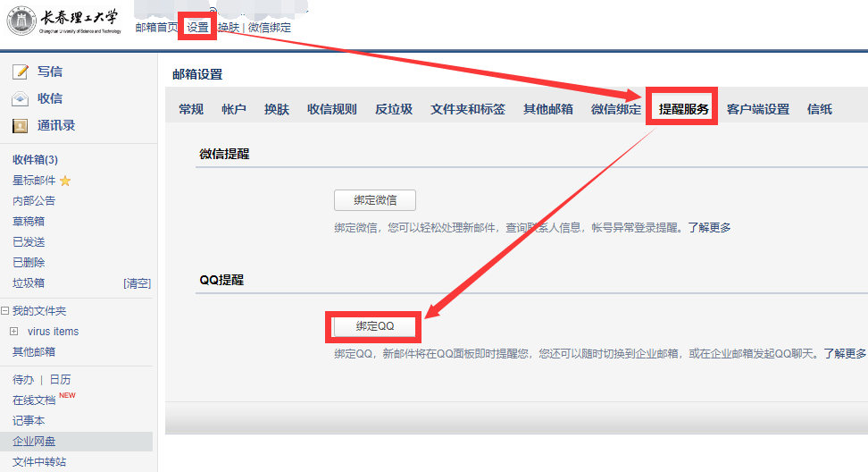Screen dimensions: 868x472
Task: Click the inbox envelope icon beside 收信
Action: click(20, 98)
